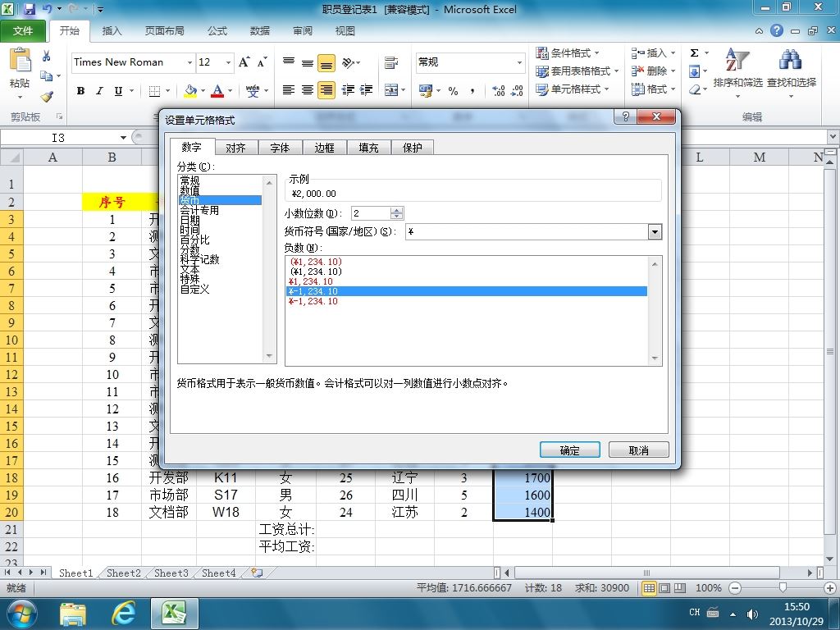Click the fill color bucket icon
840x630 pixels.
coord(190,90)
